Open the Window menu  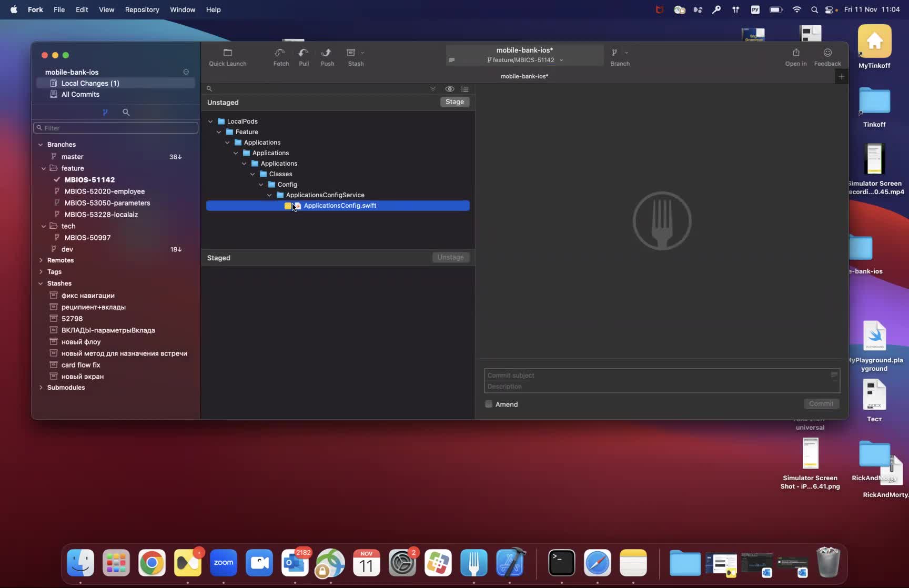tap(183, 9)
